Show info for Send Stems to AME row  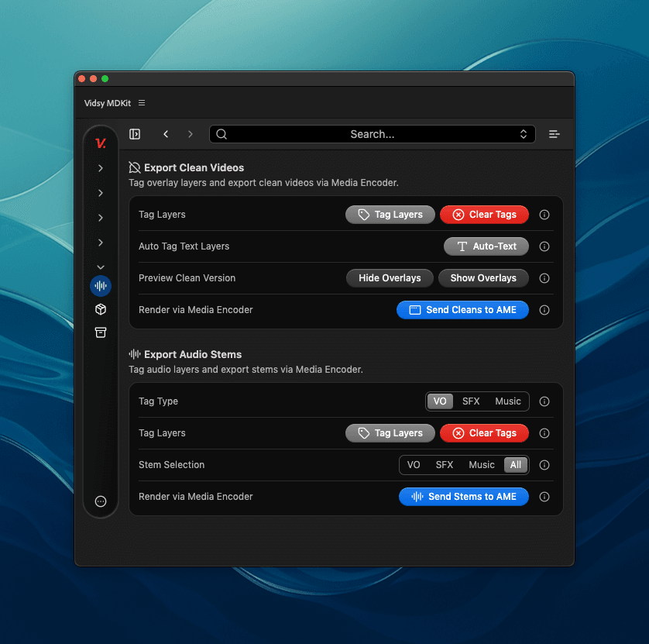(x=544, y=497)
